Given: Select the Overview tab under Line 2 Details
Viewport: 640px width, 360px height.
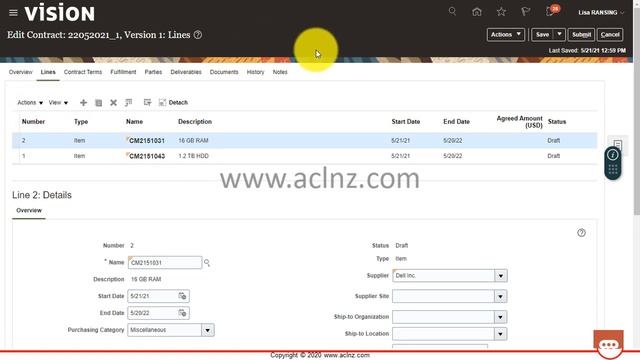Looking at the screenshot, I should 29,210.
